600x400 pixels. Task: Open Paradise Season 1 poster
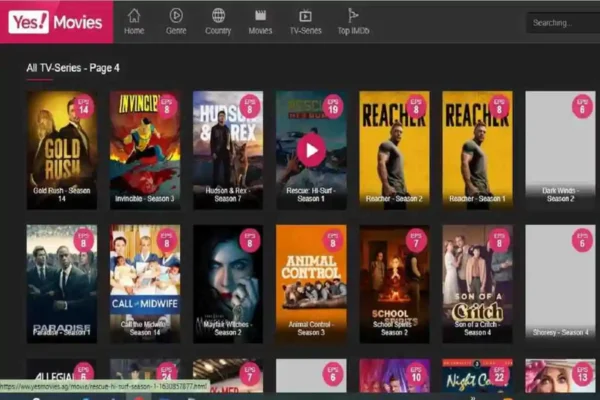62,284
